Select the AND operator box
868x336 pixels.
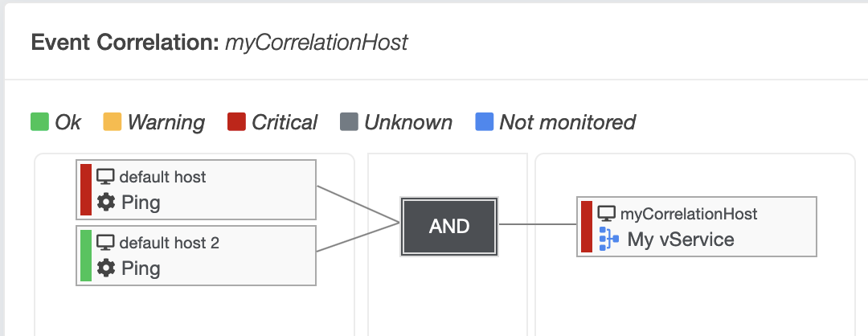click(x=449, y=227)
